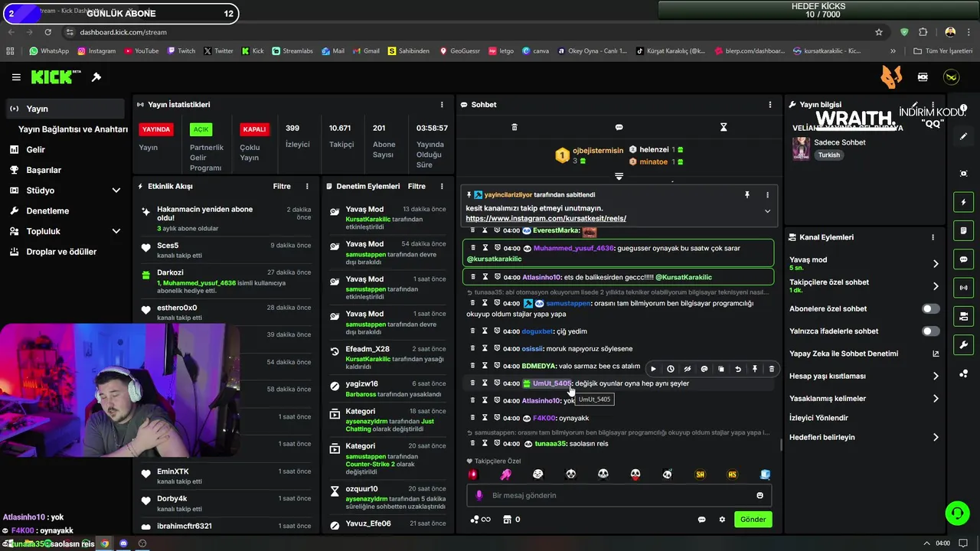The image size is (980, 551).
Task: Open Takipçilere özel sohbet arrow
Action: [935, 286]
